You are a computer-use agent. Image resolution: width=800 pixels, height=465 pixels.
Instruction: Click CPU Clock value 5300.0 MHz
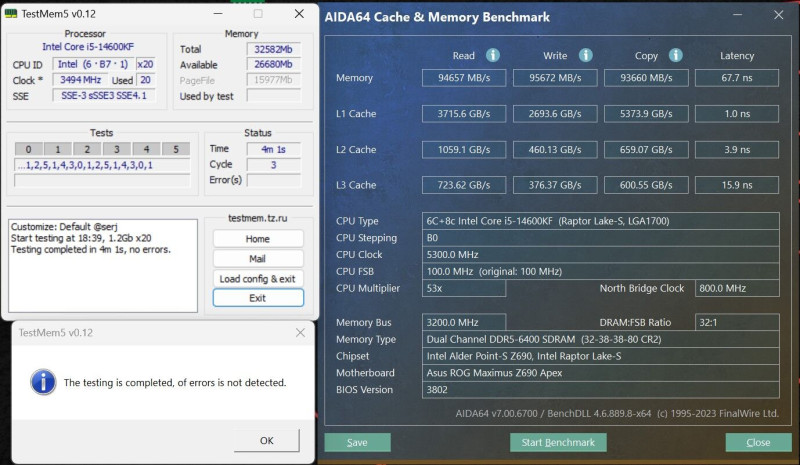coord(601,255)
